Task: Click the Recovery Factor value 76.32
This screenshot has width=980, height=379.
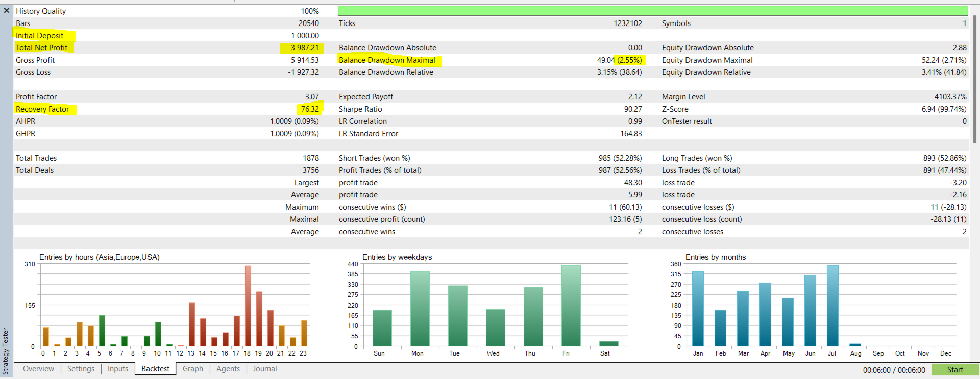Action: tap(310, 109)
